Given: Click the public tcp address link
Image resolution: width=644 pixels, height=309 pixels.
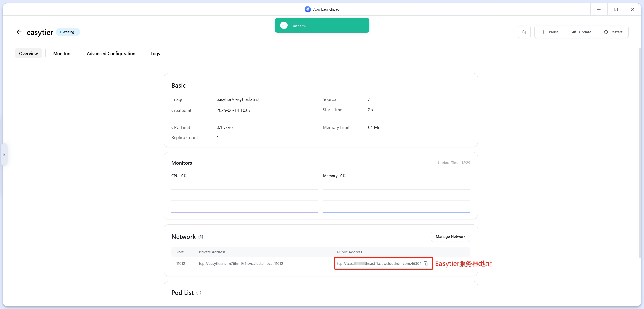Looking at the screenshot, I should coord(379,263).
